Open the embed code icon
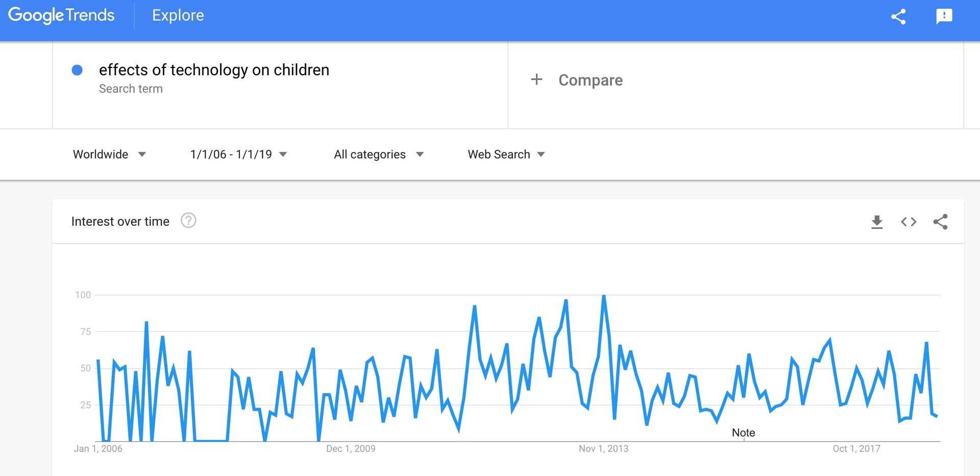This screenshot has height=476, width=980. pyautogui.click(x=909, y=222)
